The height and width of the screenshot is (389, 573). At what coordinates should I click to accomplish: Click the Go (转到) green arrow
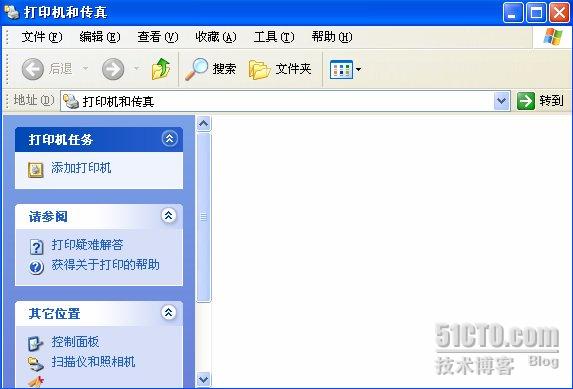tap(526, 101)
